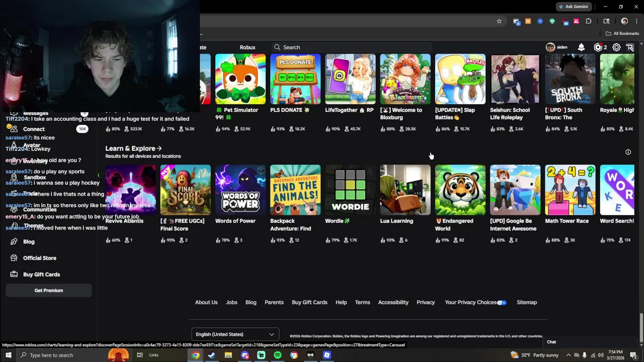Open the Extensions puzzle-piece menu
The width and height of the screenshot is (644, 362).
(x=588, y=21)
